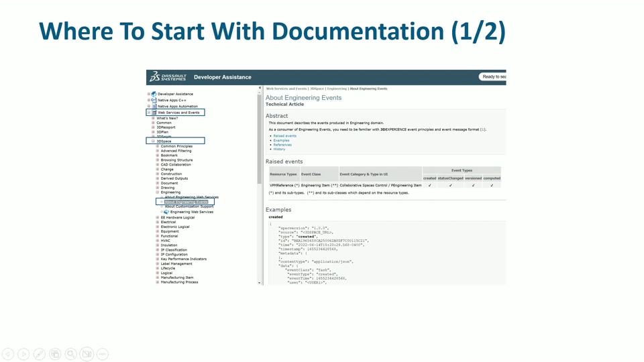Select the Label Management tree item
Viewport: 644px width, 362px height.
point(176,264)
